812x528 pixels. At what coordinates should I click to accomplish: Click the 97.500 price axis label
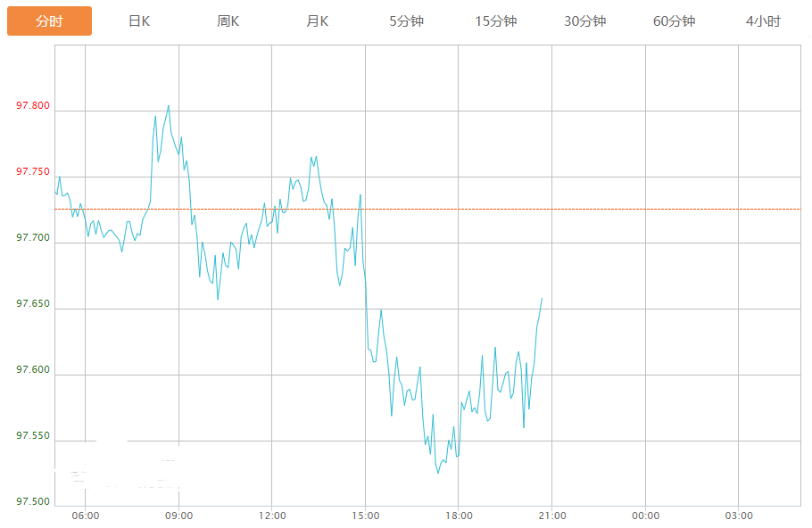33,502
